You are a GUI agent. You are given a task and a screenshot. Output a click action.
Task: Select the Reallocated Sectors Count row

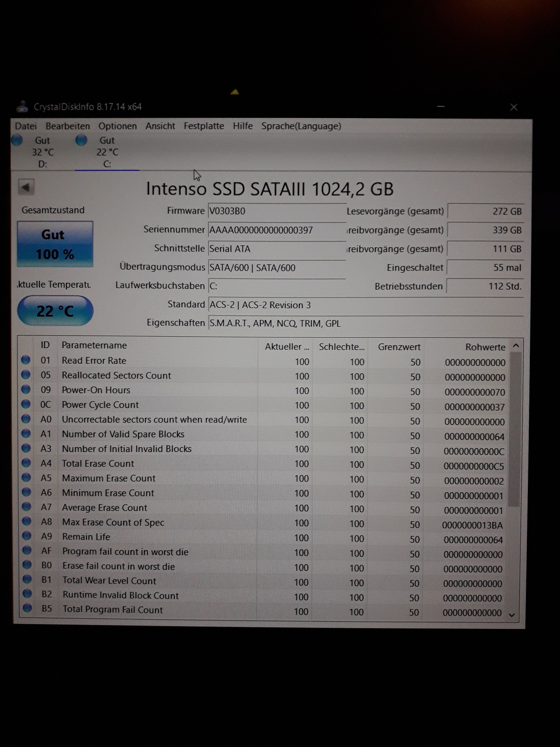coord(116,375)
